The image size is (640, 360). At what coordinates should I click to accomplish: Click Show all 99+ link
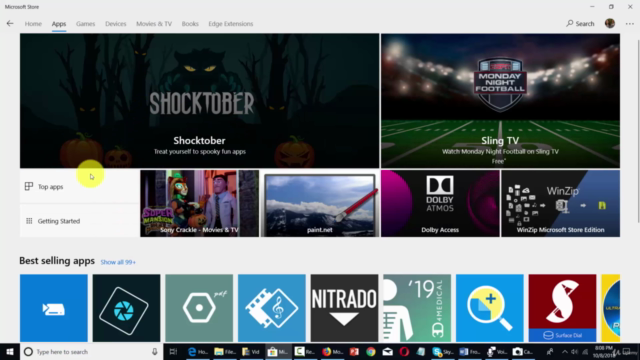(x=118, y=262)
